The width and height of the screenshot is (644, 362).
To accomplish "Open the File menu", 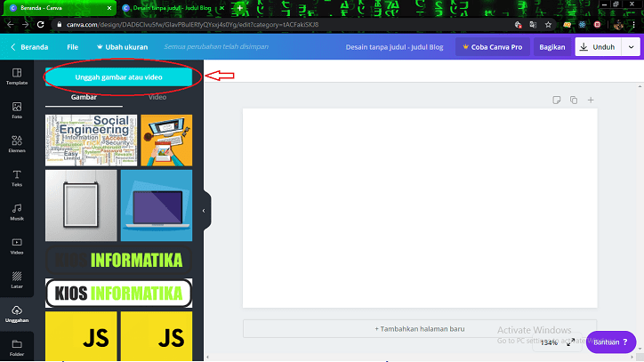I will tap(73, 47).
